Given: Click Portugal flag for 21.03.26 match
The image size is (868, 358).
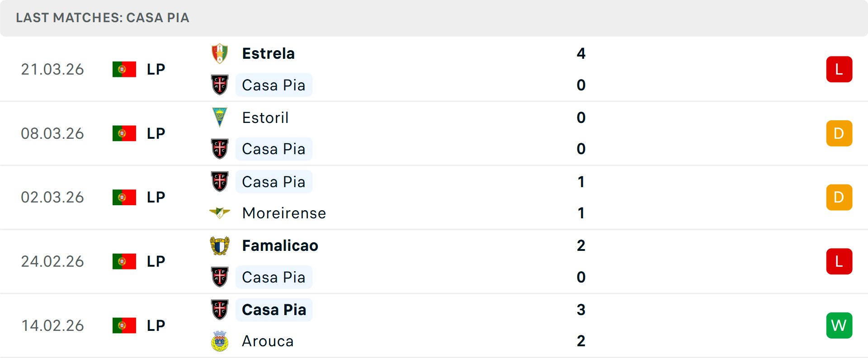Looking at the screenshot, I should click(x=124, y=69).
